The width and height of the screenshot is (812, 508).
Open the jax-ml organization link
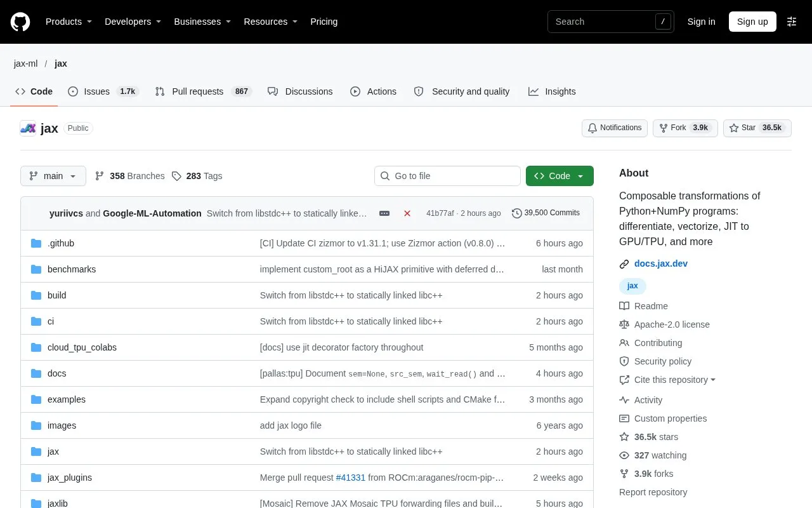[x=26, y=63]
